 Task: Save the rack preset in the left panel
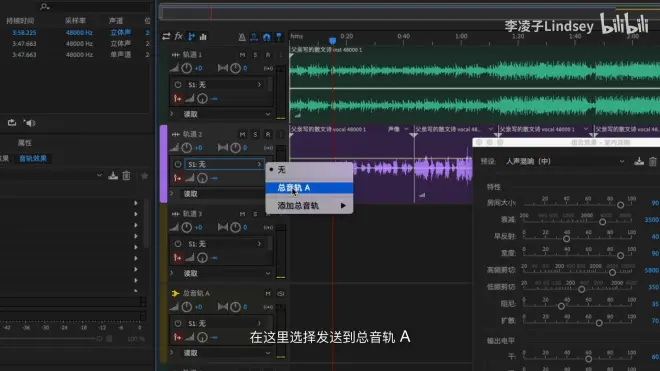coord(113,176)
